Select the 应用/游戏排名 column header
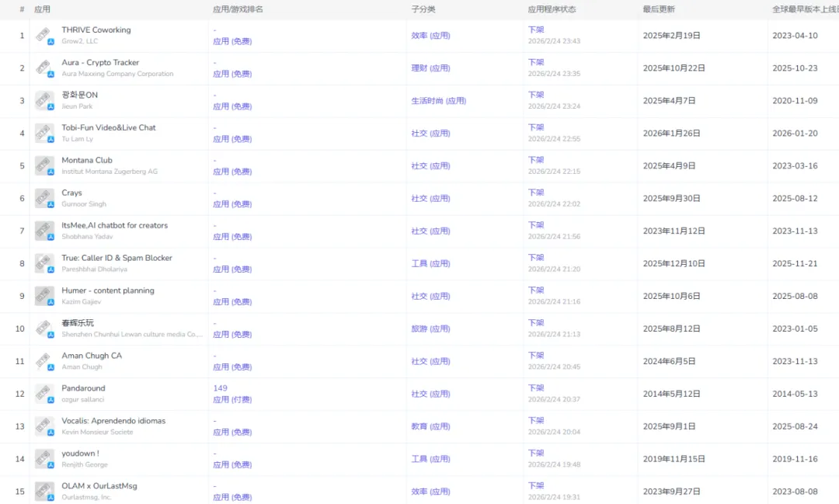 238,9
